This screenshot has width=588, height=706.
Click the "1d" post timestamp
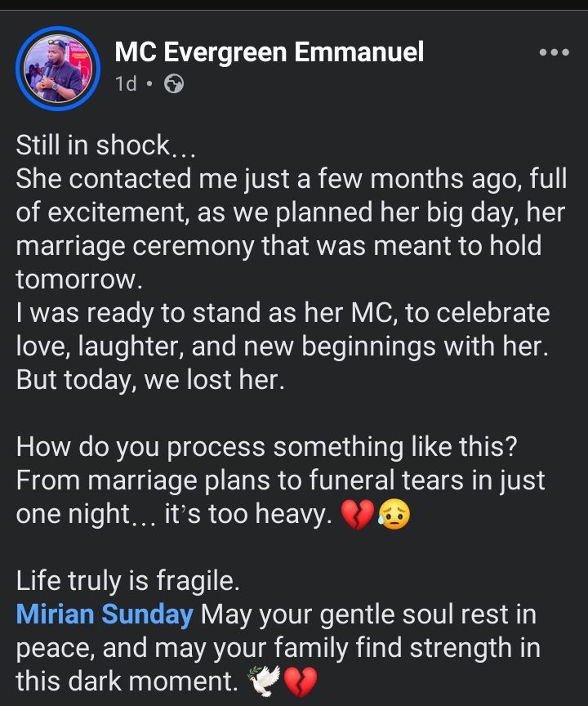[x=126, y=83]
